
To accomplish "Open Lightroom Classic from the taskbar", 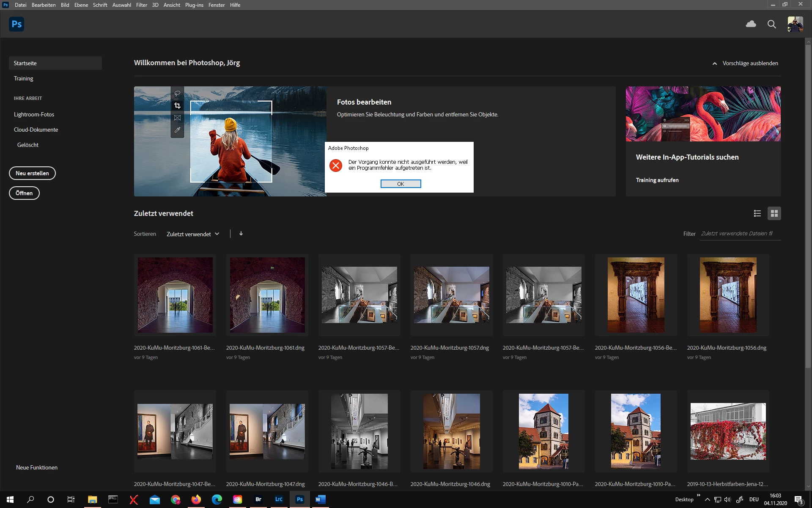I will [279, 500].
